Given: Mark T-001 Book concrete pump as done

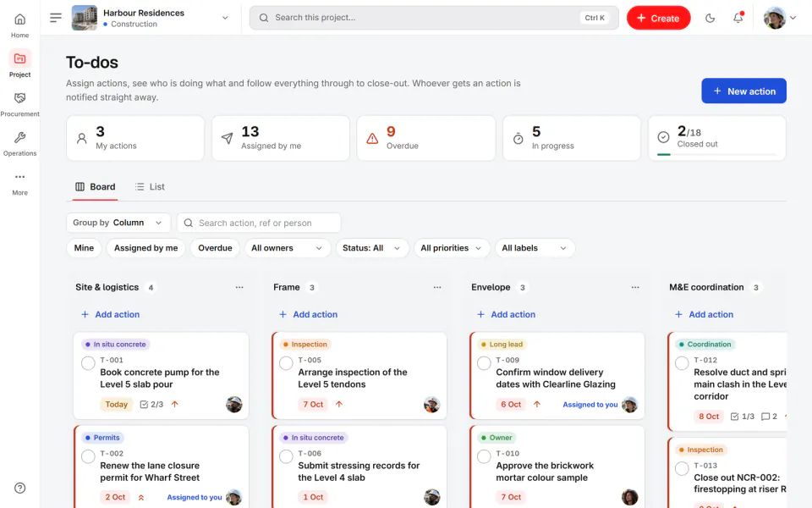Looking at the screenshot, I should [x=88, y=363].
